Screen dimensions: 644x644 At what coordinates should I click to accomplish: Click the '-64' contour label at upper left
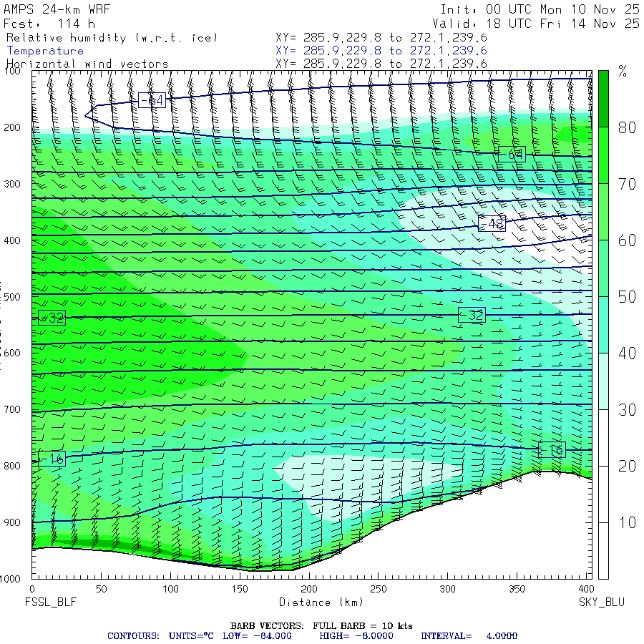[x=152, y=100]
